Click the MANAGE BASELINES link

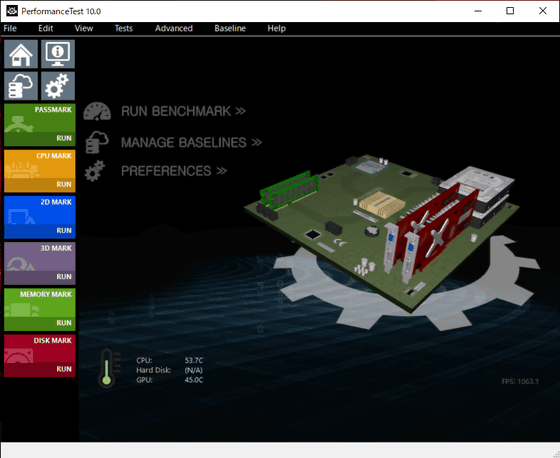click(191, 143)
